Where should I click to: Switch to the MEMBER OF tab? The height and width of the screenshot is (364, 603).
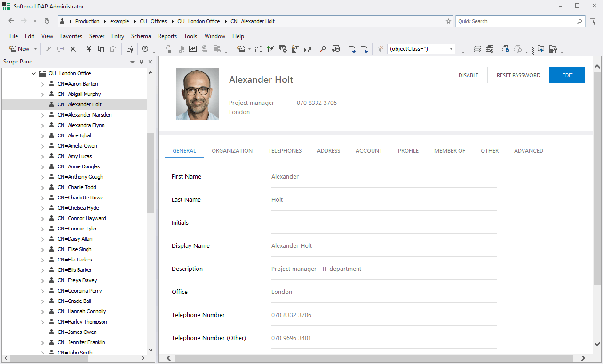coord(449,151)
